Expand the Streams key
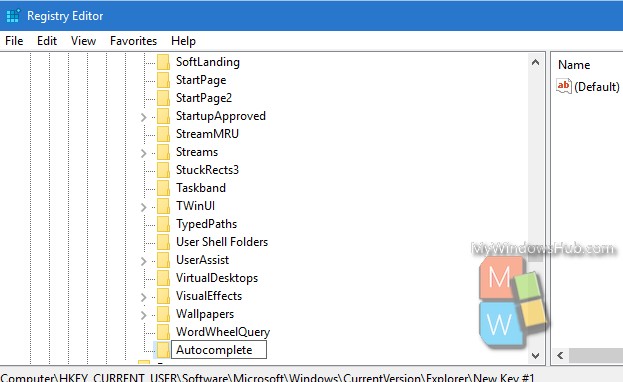 point(143,153)
